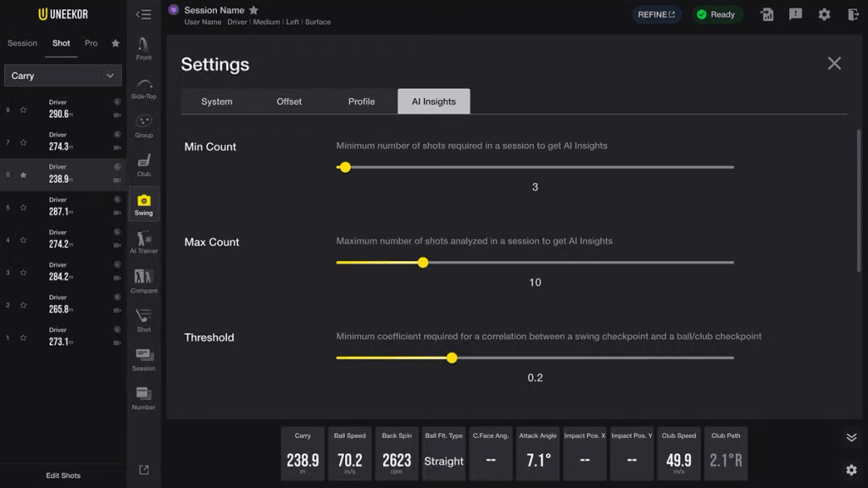Open the popout window icon

[x=144, y=469]
